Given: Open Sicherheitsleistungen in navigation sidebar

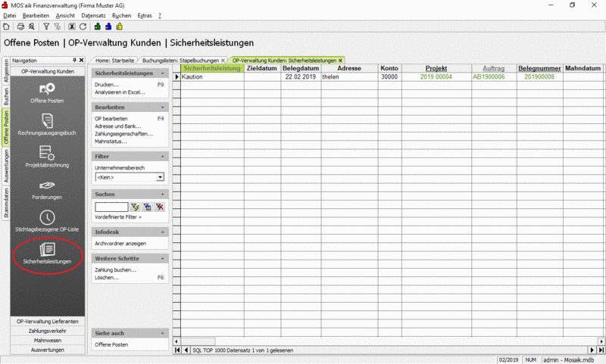Looking at the screenshot, I should 47,254.
